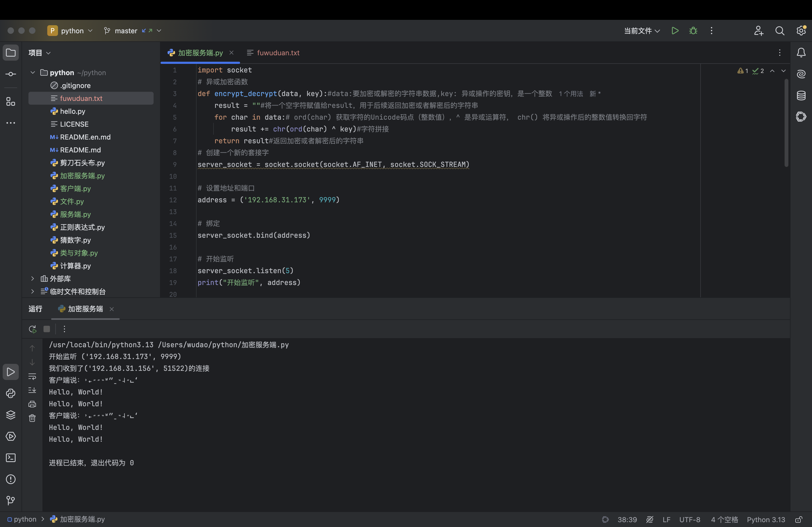Switch to the fuwuduan.txt editor tab
812x527 pixels.
coord(278,53)
